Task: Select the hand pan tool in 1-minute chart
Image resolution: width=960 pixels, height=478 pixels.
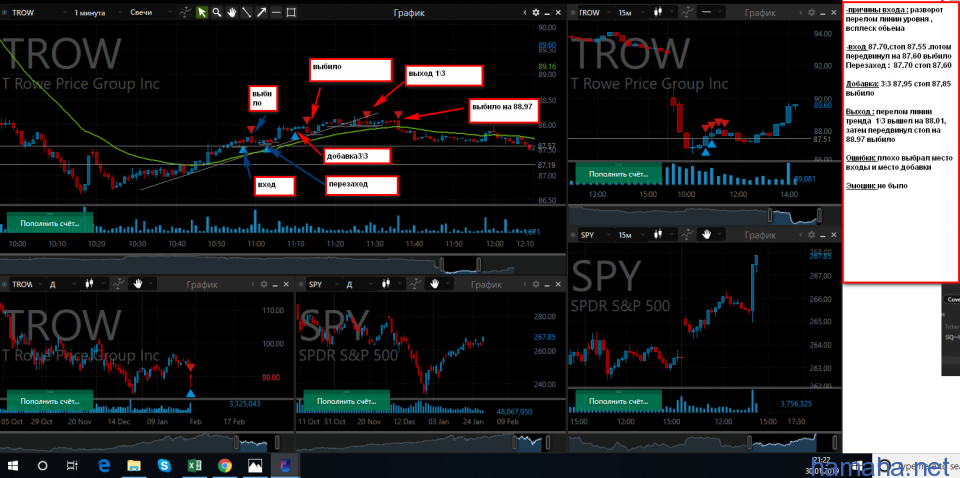Action: 231,12
